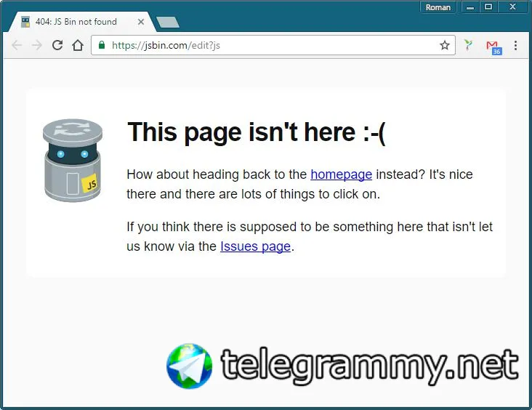Open Gmail checker extension showing 36
This screenshot has height=410, width=532.
pyautogui.click(x=493, y=47)
